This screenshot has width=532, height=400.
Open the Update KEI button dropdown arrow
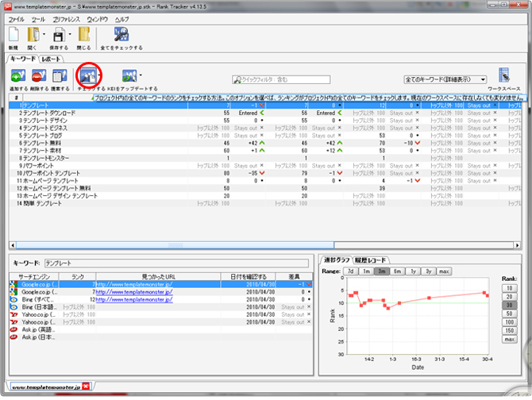point(141,75)
